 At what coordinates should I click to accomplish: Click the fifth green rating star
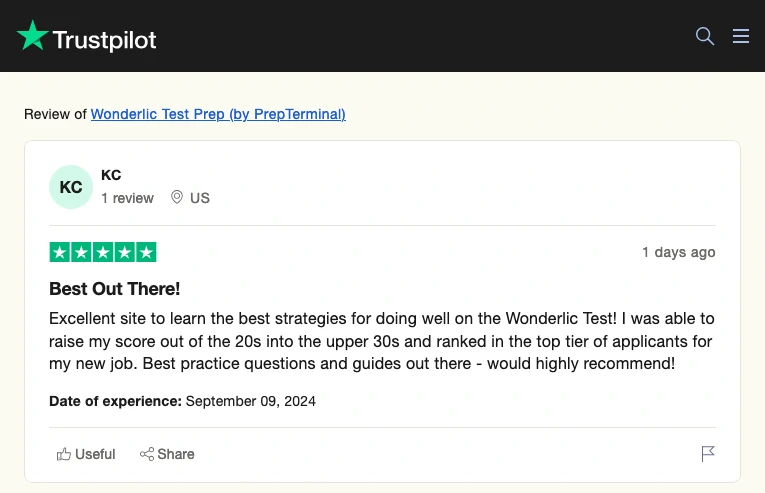point(146,252)
